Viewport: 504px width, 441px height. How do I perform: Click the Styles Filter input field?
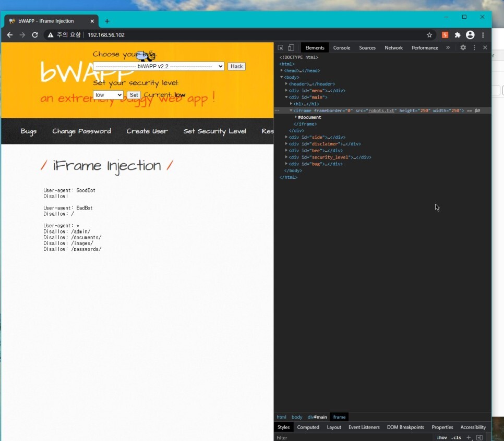pos(354,437)
